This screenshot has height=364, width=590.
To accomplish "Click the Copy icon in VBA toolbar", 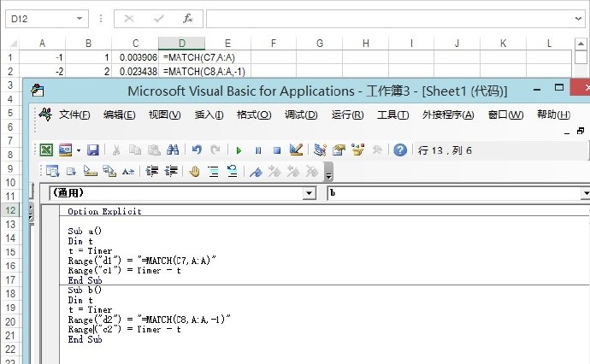I will [135, 150].
